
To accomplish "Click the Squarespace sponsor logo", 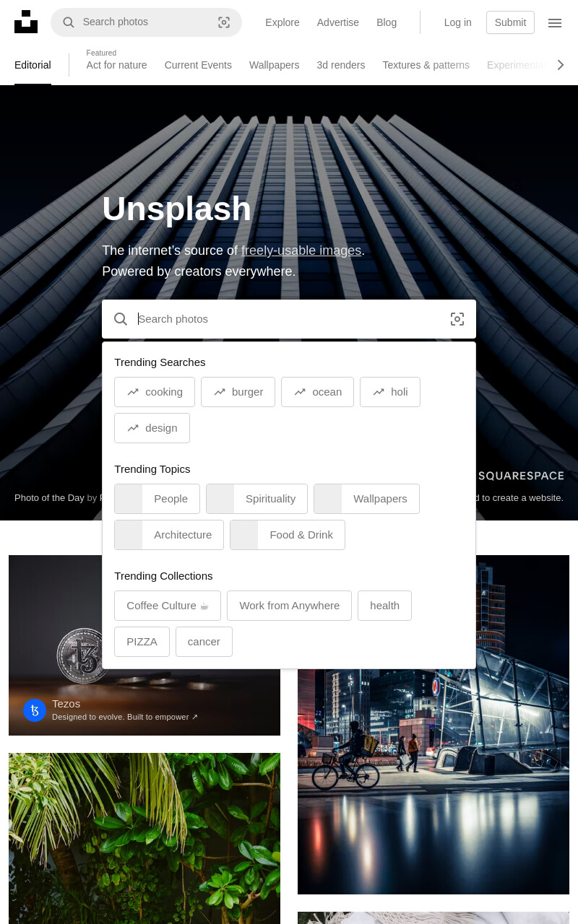I will tap(520, 476).
